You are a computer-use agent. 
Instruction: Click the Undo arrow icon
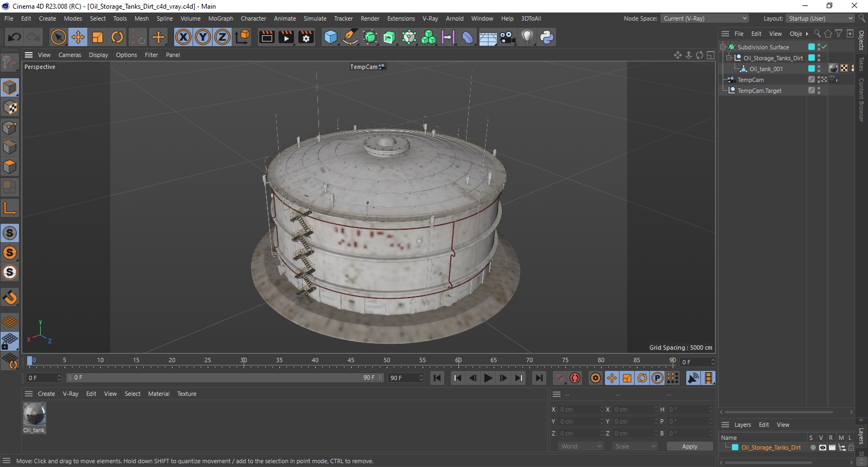pyautogui.click(x=14, y=37)
